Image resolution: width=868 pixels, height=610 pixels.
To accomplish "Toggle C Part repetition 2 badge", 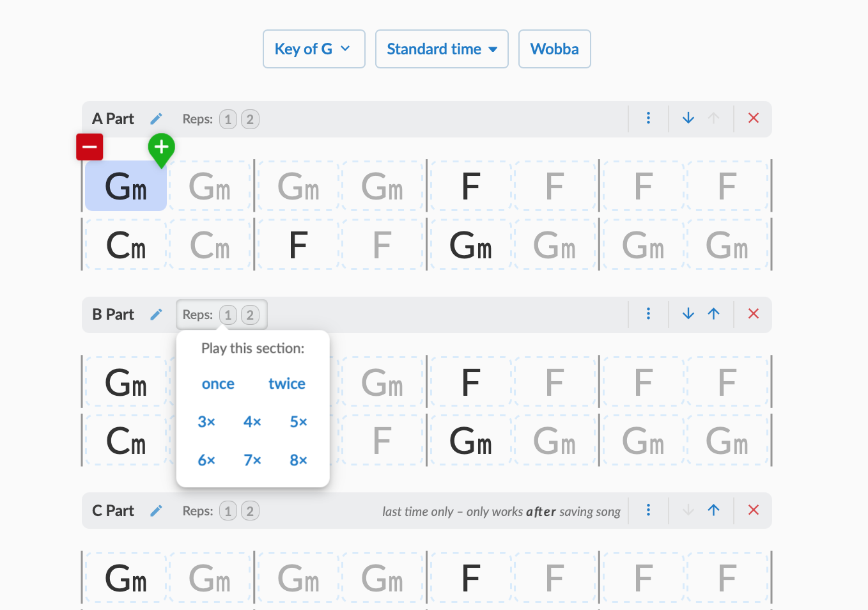I will [x=250, y=512].
